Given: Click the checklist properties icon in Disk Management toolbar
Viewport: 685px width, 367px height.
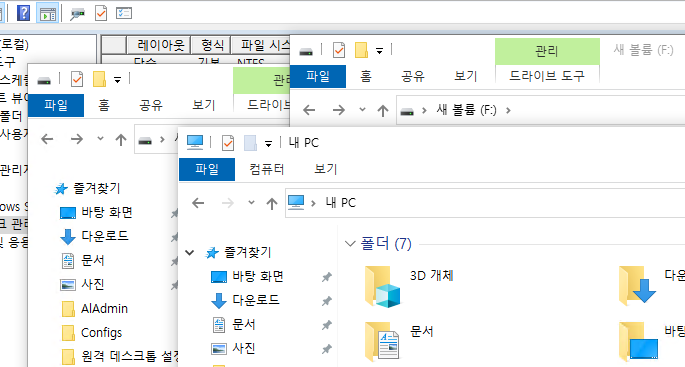Looking at the screenshot, I should coord(124,13).
